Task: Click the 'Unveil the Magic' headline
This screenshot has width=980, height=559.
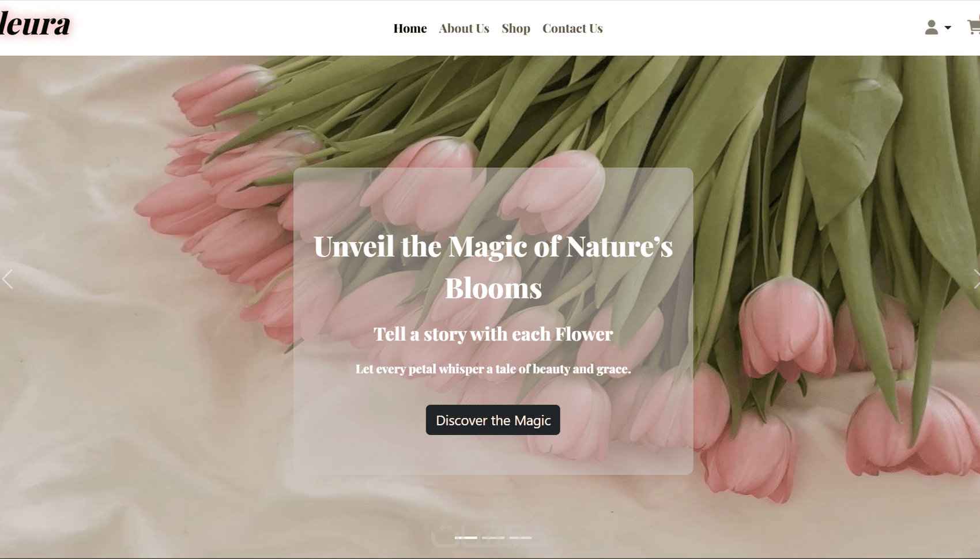Action: (x=493, y=267)
